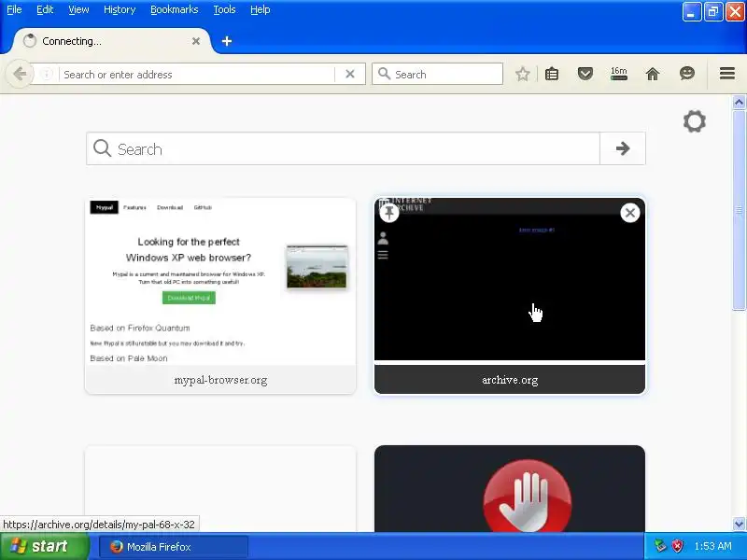
Task: Stop loading with the address bar X
Action: click(349, 75)
